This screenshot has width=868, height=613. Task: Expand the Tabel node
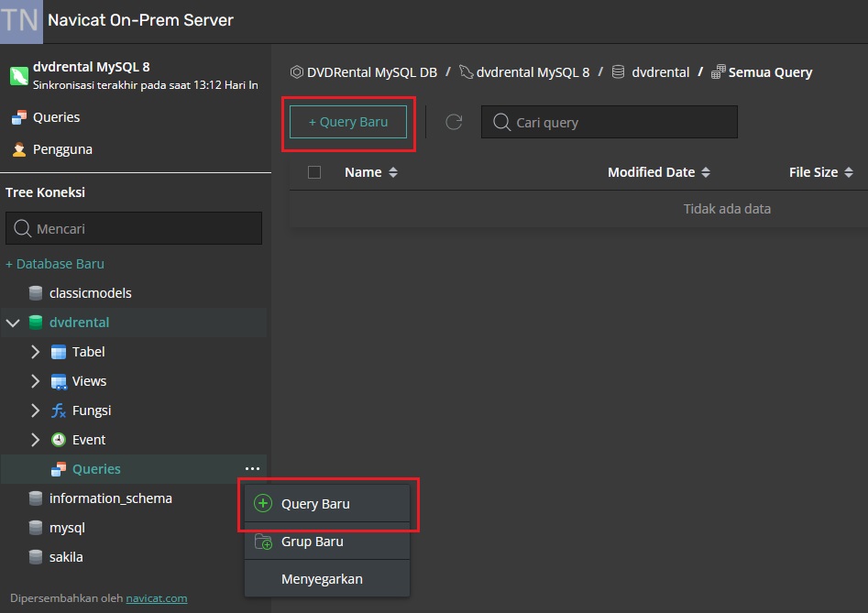tap(35, 352)
